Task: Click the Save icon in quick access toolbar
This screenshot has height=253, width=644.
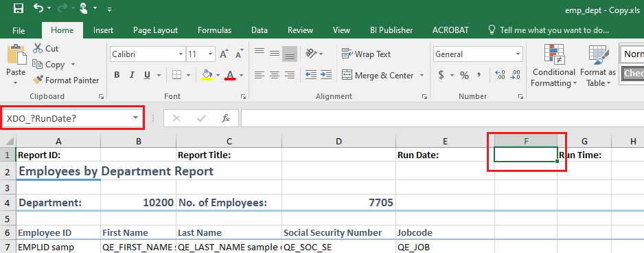Action: [x=18, y=8]
